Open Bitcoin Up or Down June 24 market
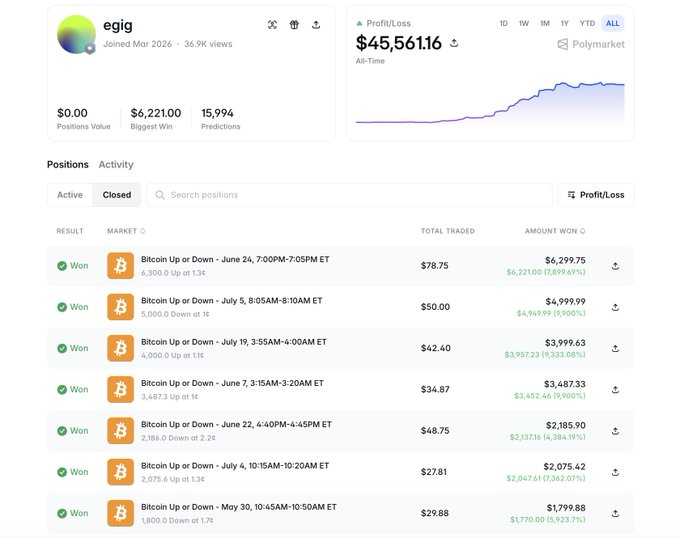 [235, 259]
